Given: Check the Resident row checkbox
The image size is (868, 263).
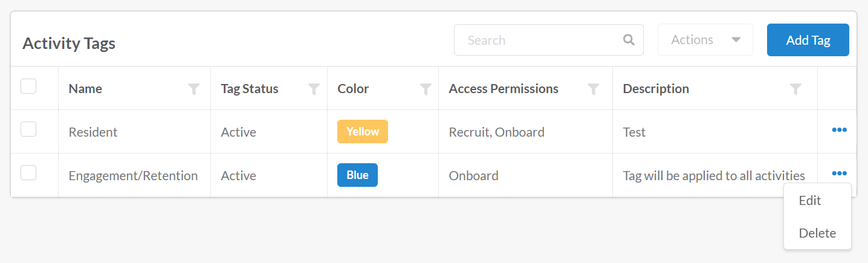Looking at the screenshot, I should pyautogui.click(x=28, y=129).
